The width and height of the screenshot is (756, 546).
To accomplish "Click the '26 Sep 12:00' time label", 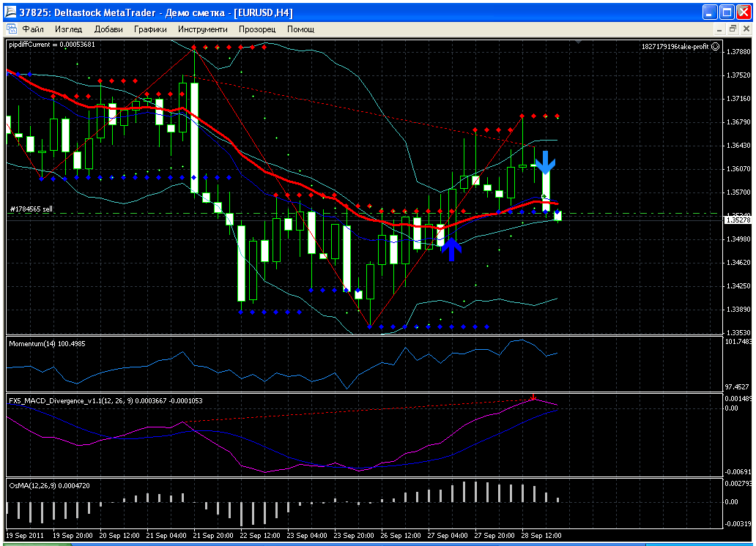I will coord(401,536).
